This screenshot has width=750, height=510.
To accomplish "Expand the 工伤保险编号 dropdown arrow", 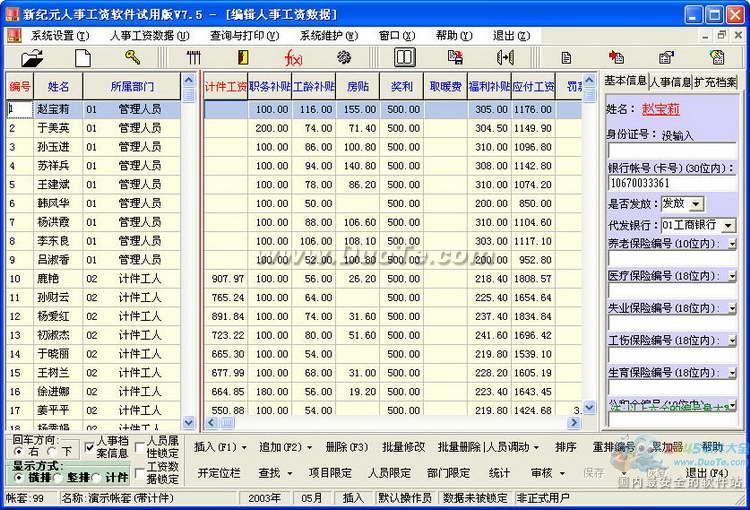I will (732, 341).
